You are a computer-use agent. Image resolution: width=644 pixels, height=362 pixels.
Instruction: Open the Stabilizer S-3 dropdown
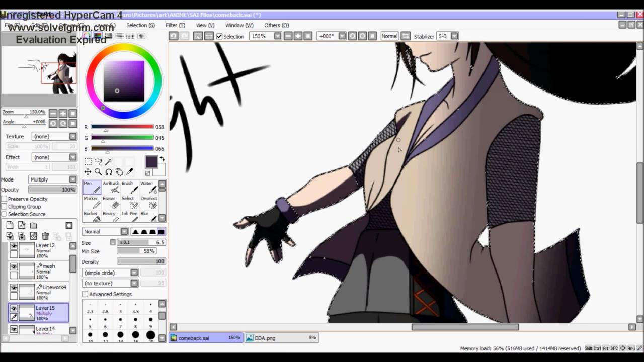tap(447, 36)
